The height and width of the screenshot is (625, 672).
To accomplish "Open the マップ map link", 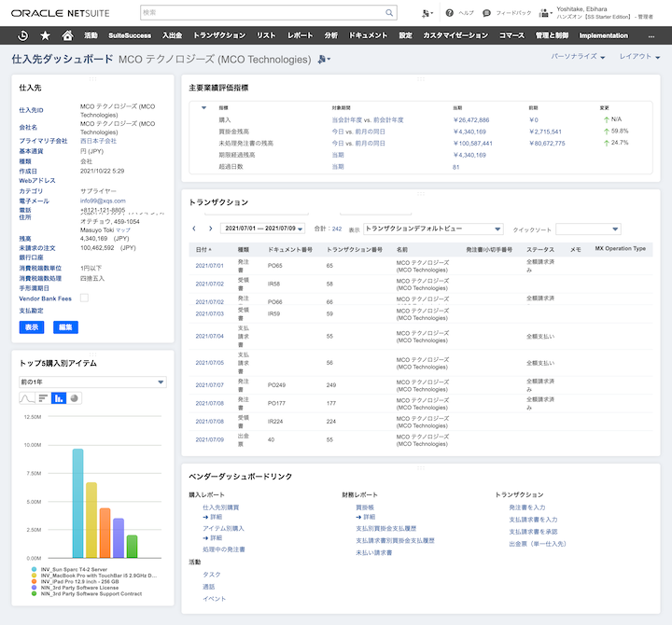I will [x=123, y=230].
